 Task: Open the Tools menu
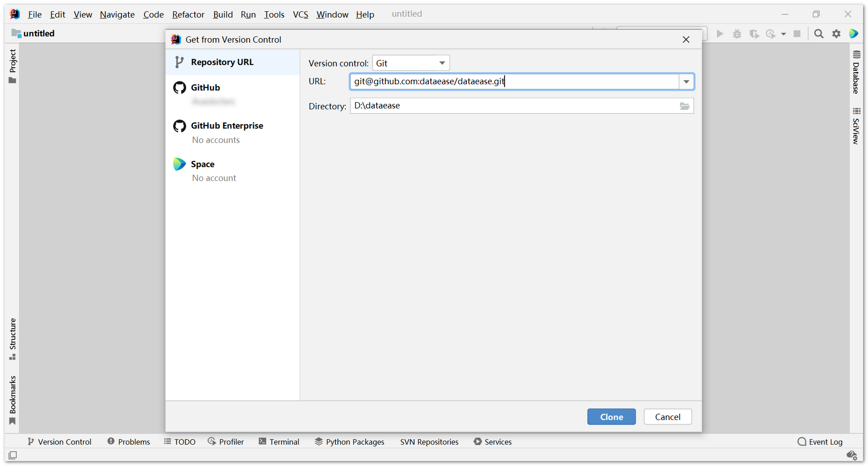[274, 15]
